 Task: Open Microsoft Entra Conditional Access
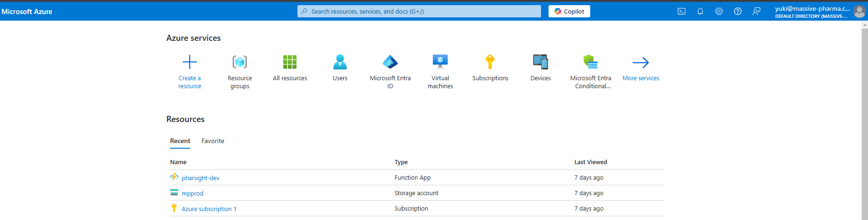[x=590, y=62]
